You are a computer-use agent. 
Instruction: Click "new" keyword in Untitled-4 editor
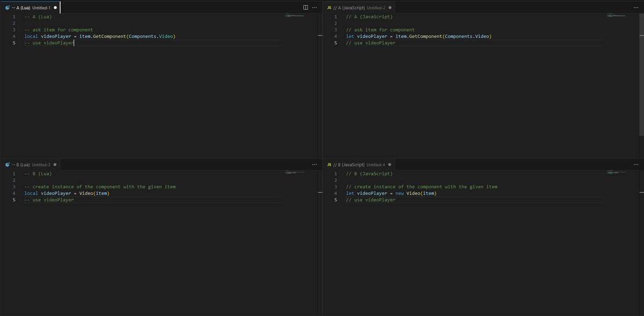tap(400, 193)
